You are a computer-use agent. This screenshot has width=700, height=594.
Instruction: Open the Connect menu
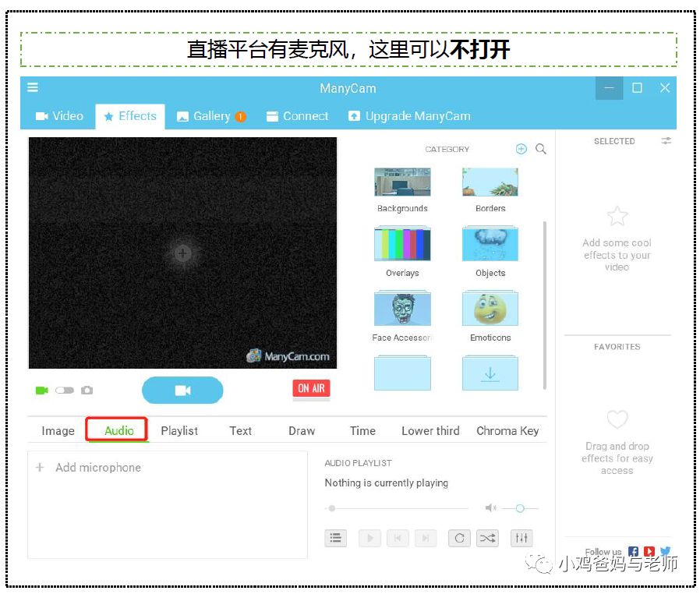point(297,115)
